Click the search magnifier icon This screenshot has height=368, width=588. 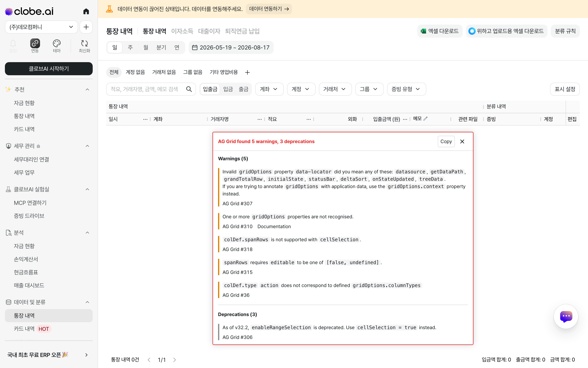189,89
